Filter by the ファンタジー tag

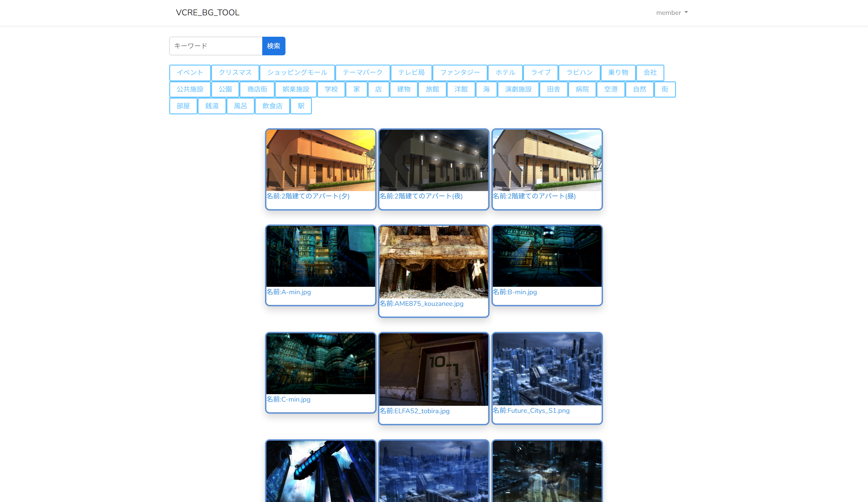click(x=460, y=73)
